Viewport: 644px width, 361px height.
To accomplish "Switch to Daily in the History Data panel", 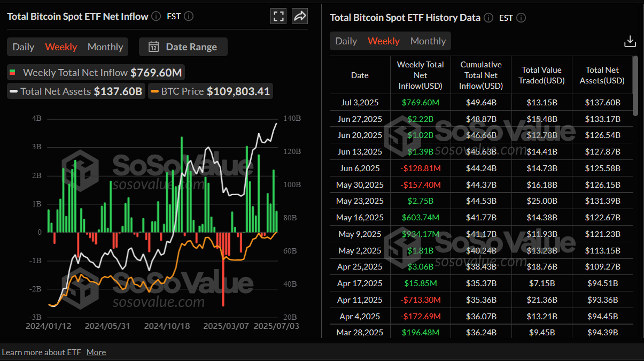I will [x=346, y=41].
